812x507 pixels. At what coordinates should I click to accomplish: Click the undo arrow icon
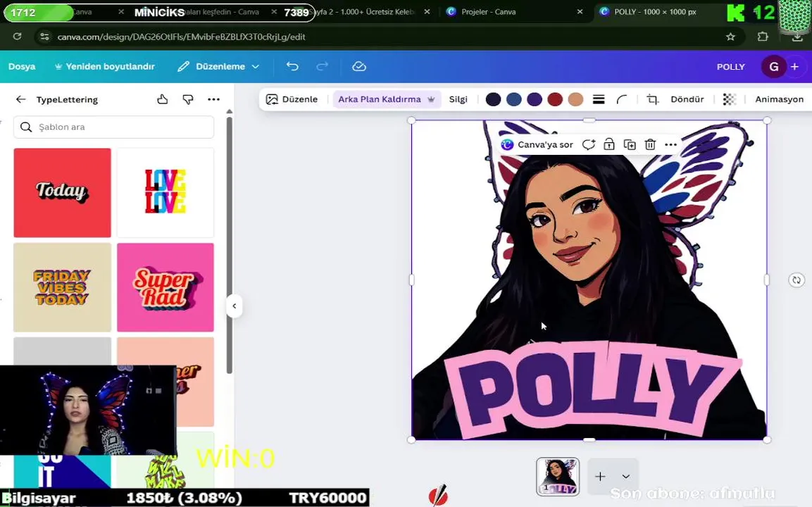(x=292, y=66)
